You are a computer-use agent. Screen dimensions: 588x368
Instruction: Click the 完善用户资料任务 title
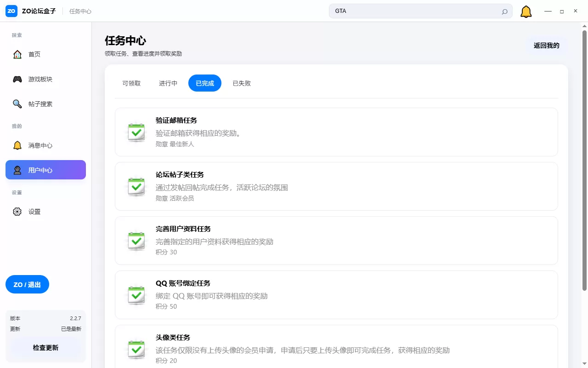pos(183,229)
